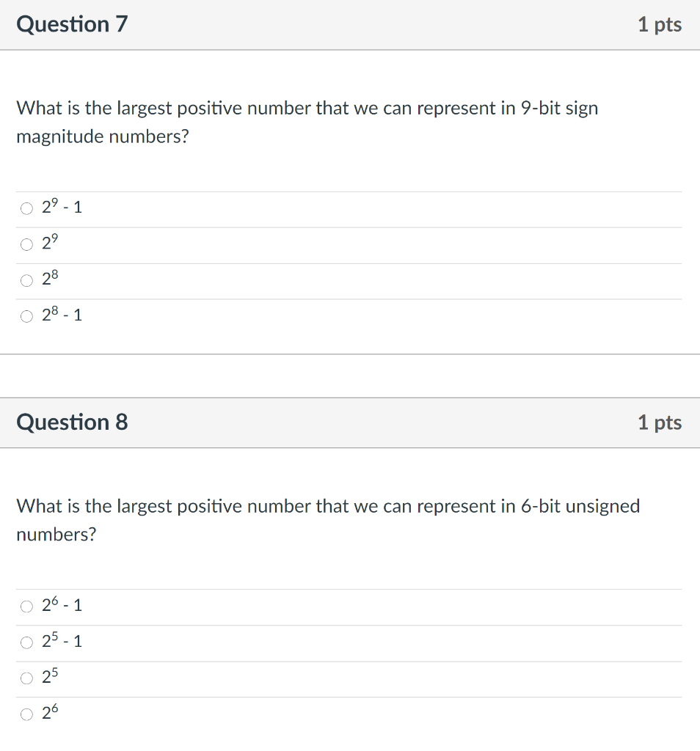Click the 2⁹ - 1 answer row text
The height and width of the screenshot is (751, 700).
pyautogui.click(x=62, y=207)
